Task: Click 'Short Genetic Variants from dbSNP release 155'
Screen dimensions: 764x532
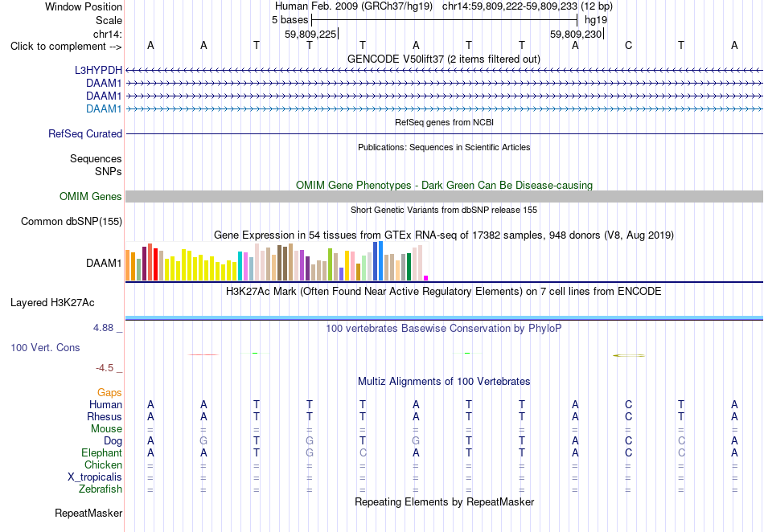Action: point(444,210)
